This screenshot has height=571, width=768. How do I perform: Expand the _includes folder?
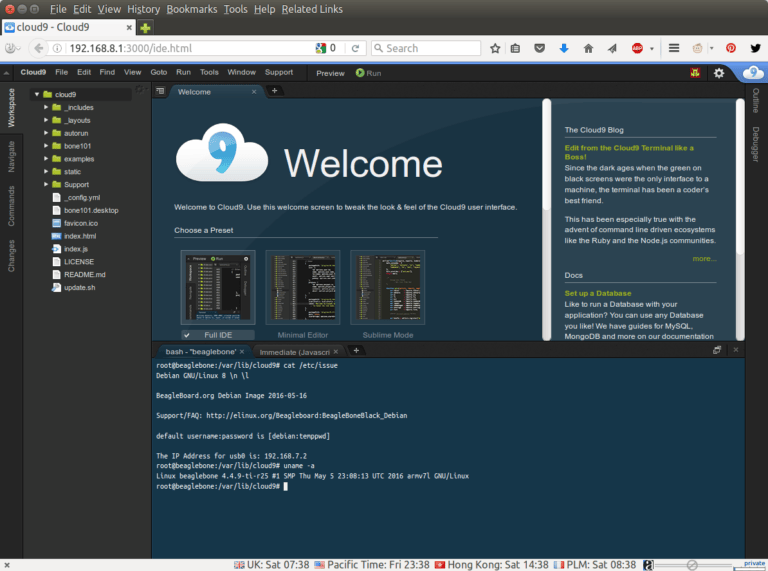pyautogui.click(x=46, y=107)
